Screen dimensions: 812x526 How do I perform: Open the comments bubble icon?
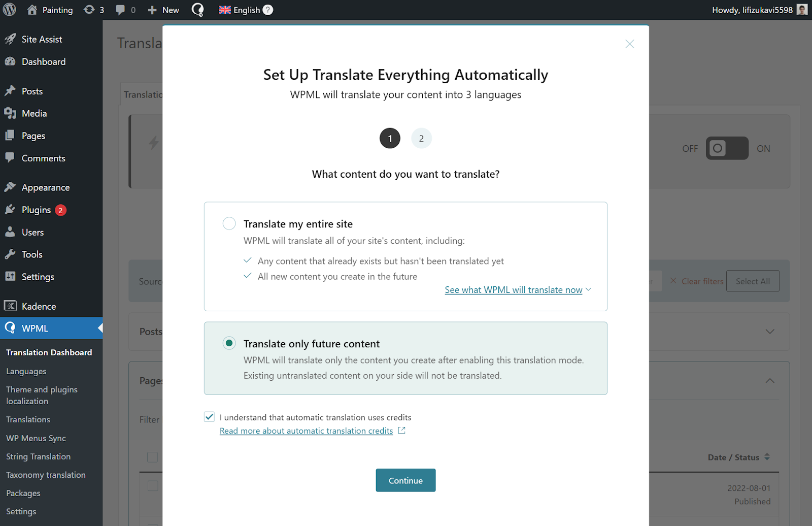(x=120, y=10)
